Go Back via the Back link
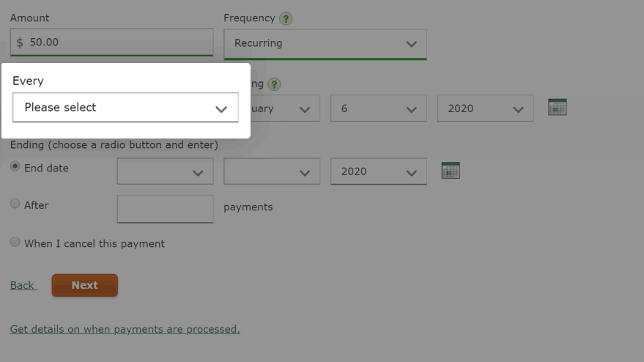 23,285
